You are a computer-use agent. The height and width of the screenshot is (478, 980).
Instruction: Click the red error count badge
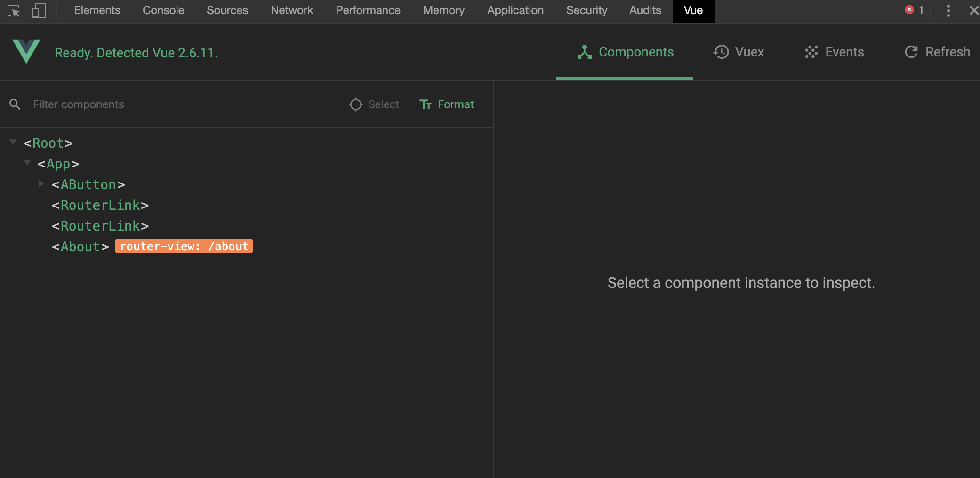point(909,10)
